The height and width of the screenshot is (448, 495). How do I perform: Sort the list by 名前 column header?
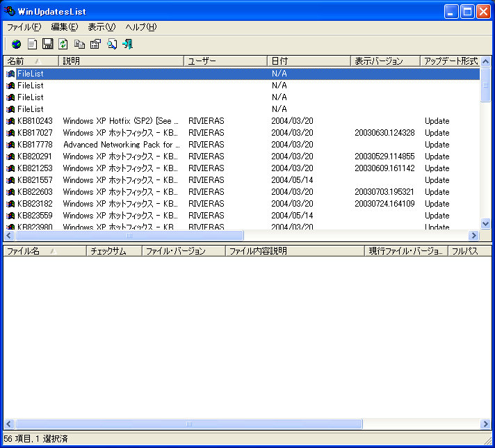(31, 61)
